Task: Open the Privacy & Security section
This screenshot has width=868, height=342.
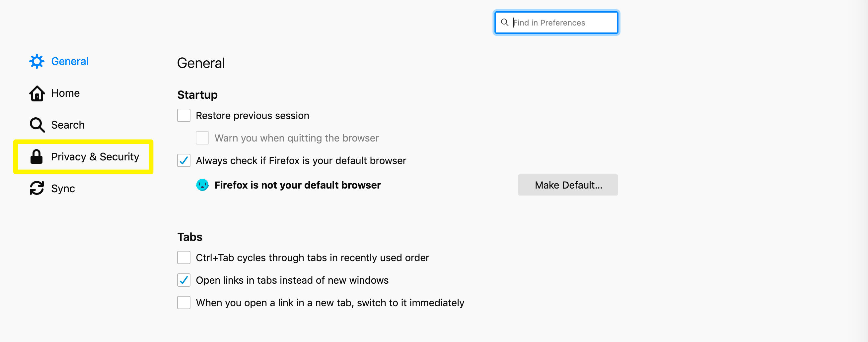Action: (x=95, y=156)
